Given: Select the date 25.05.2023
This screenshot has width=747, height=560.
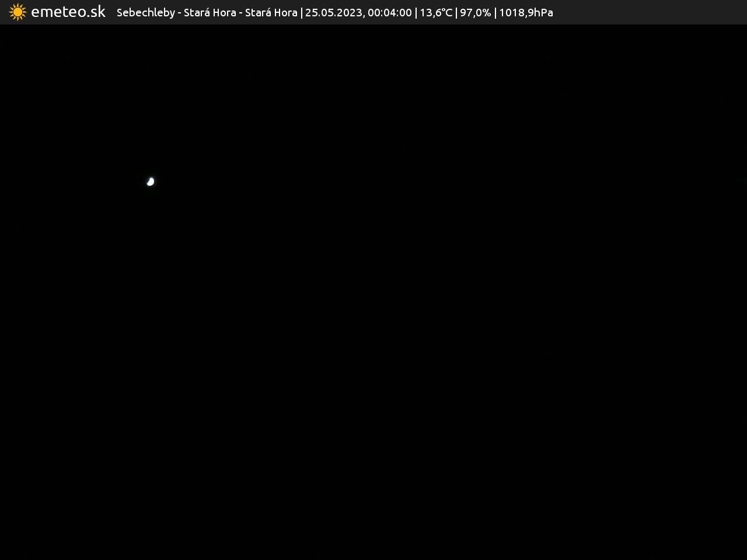Looking at the screenshot, I should click(333, 13).
